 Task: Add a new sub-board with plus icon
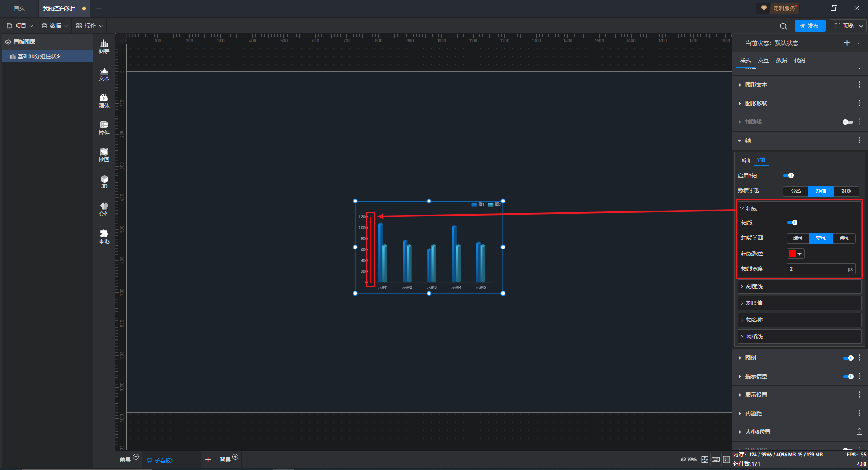point(208,460)
